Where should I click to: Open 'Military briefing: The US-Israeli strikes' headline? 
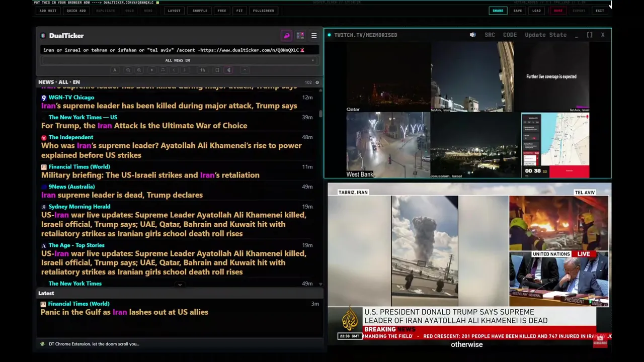pyautogui.click(x=150, y=175)
